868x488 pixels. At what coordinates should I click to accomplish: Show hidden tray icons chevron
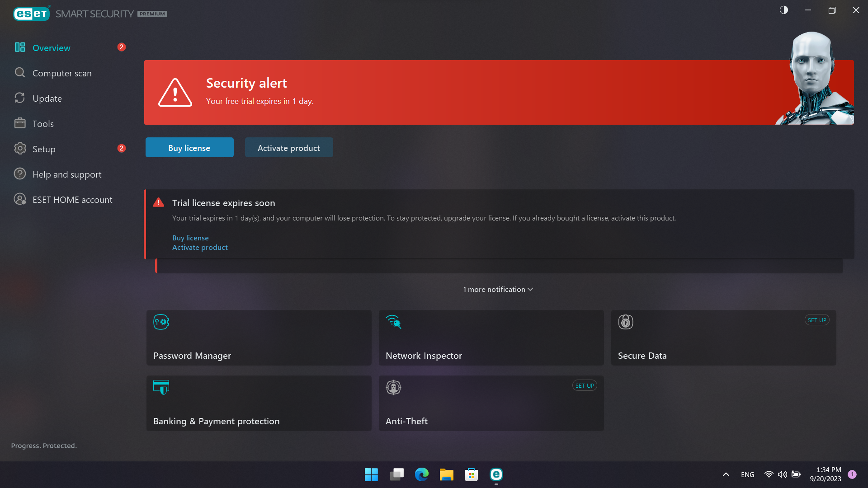[x=726, y=474]
